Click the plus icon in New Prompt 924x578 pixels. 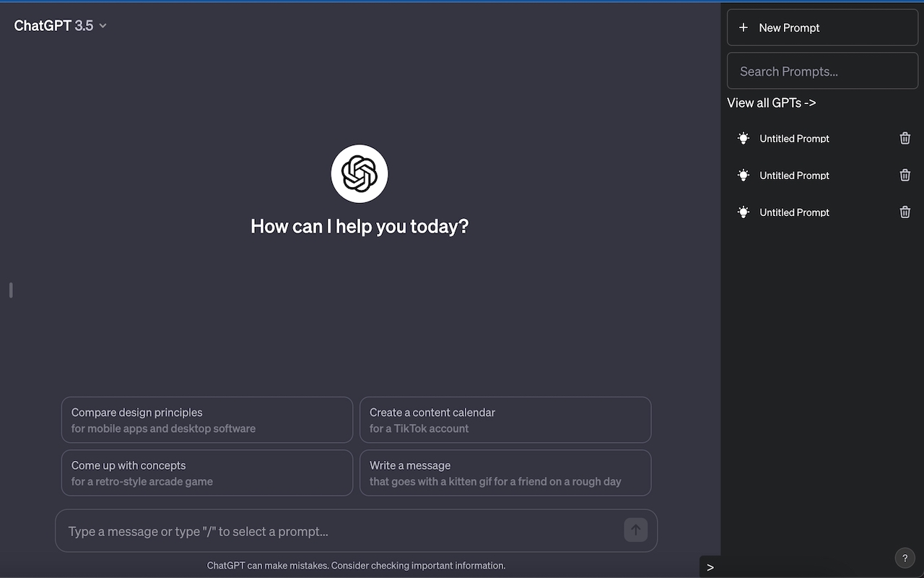click(x=743, y=27)
